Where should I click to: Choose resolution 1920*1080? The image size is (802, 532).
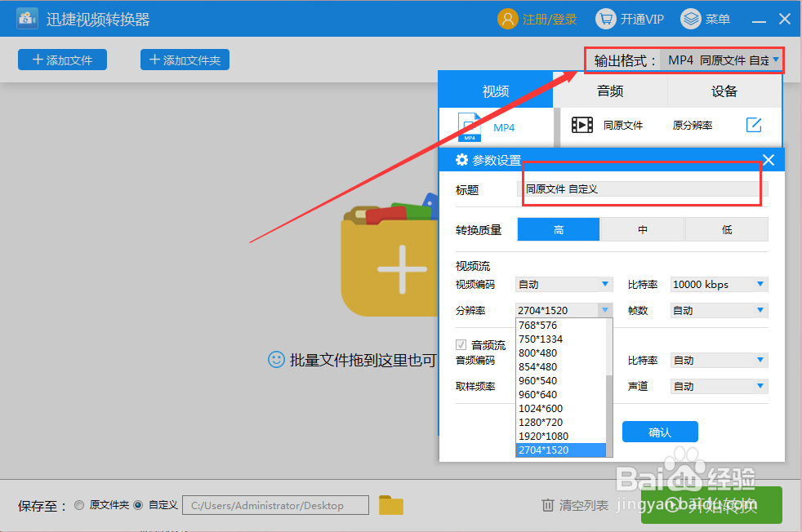(561, 436)
